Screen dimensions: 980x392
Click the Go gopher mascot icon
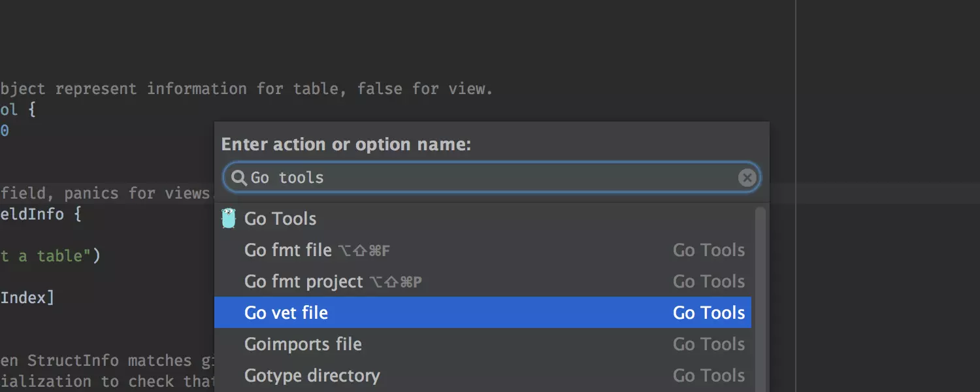tap(229, 218)
